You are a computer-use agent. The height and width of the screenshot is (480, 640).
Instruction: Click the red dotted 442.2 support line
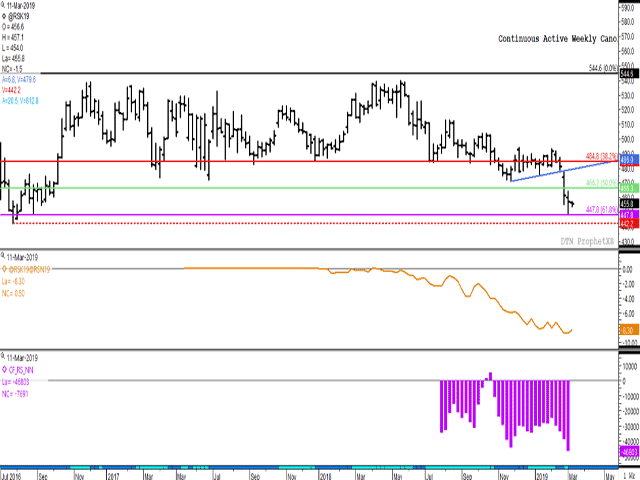[314, 223]
